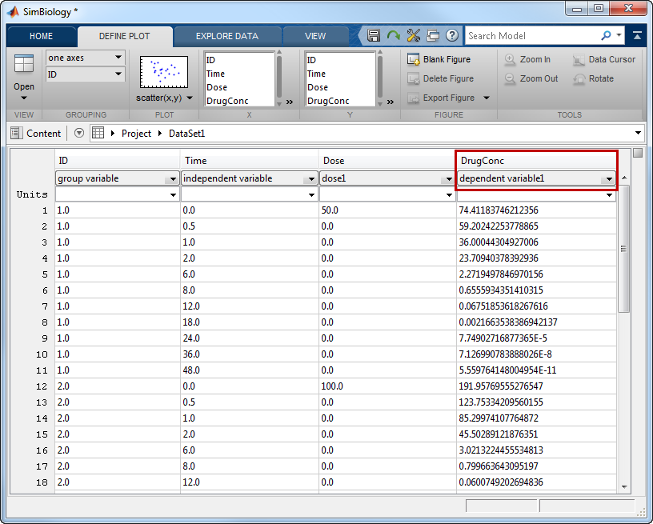The height and width of the screenshot is (524, 653).
Task: Click the Blank Figure icon
Action: point(413,59)
